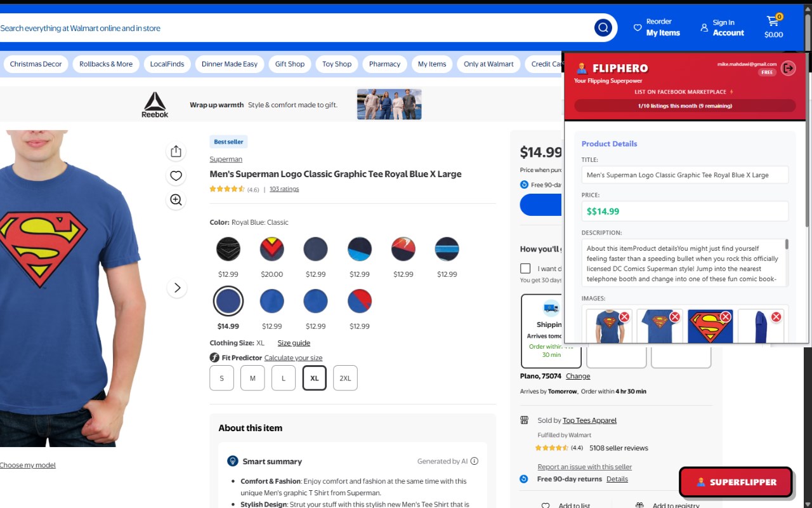Click the Superman brand link

(226, 159)
